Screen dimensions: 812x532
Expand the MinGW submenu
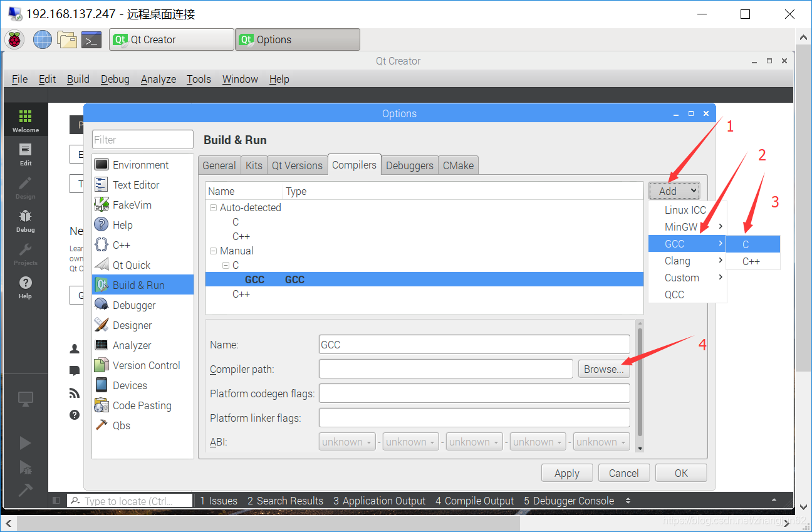pyautogui.click(x=687, y=227)
